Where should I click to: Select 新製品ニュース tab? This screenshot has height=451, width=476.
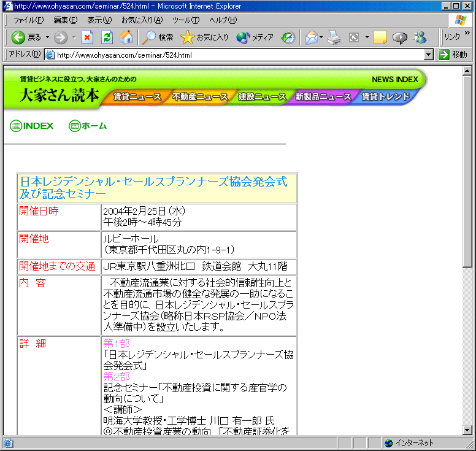click(x=323, y=97)
